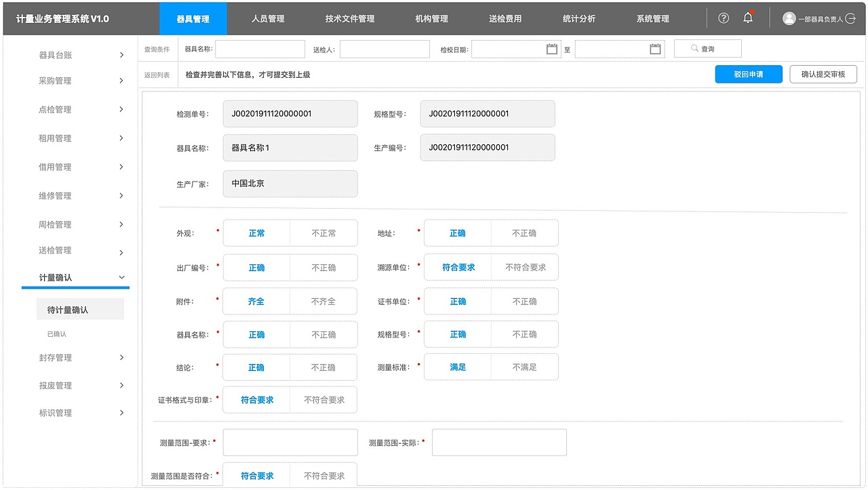Open calendar for end 检校日期
868x490 pixels.
click(x=655, y=49)
